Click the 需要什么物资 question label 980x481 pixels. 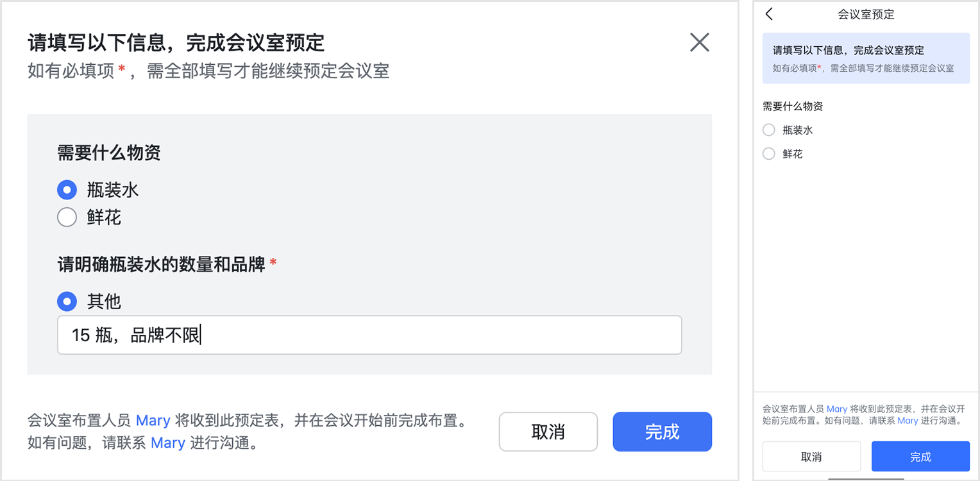coord(107,153)
